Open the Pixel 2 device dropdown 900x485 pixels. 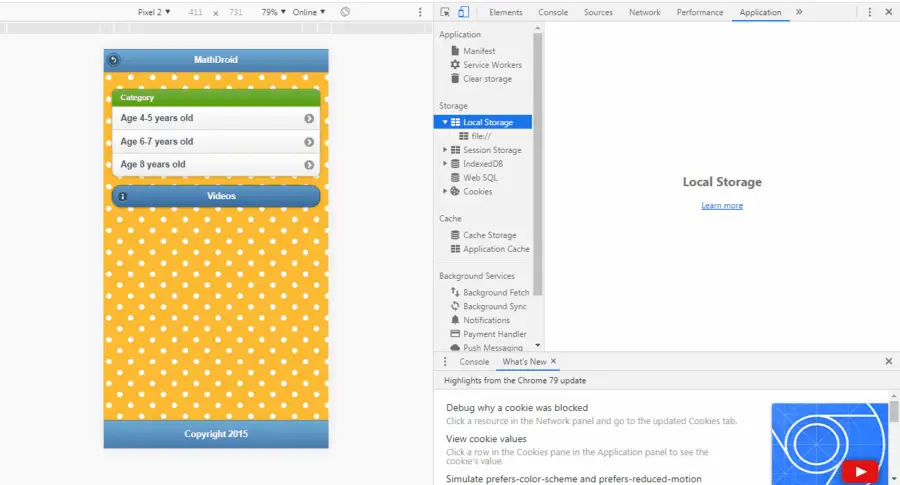tap(154, 12)
